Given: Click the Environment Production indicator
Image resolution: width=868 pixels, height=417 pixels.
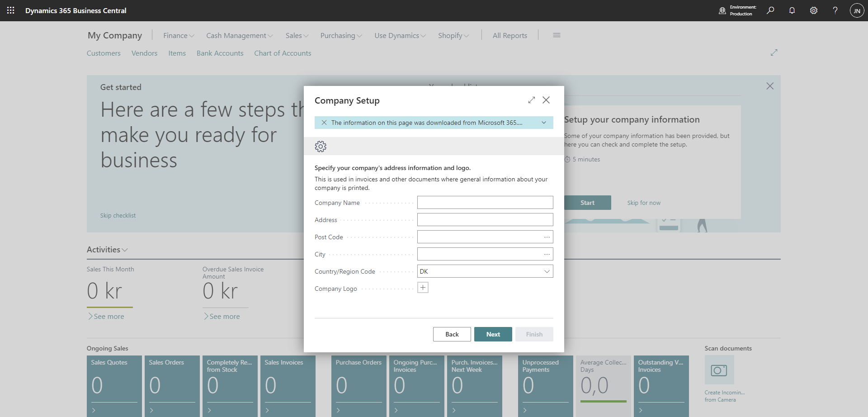Looking at the screenshot, I should (x=737, y=10).
